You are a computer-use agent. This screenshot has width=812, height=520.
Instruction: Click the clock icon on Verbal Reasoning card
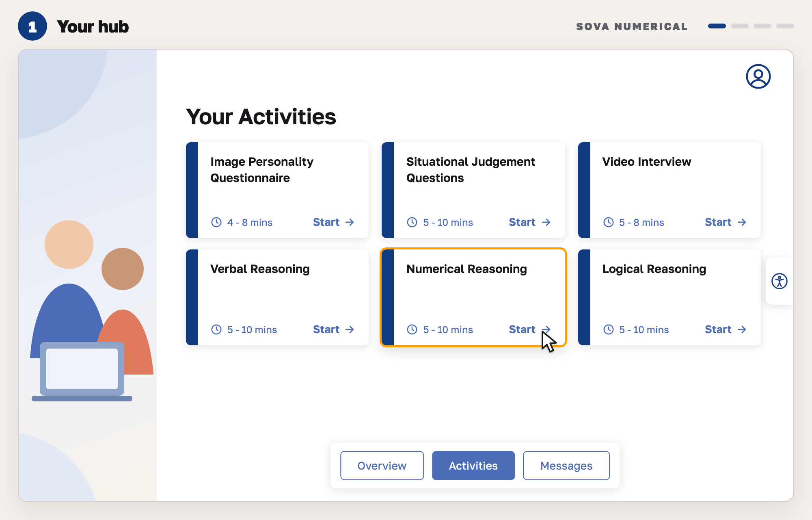click(x=216, y=329)
